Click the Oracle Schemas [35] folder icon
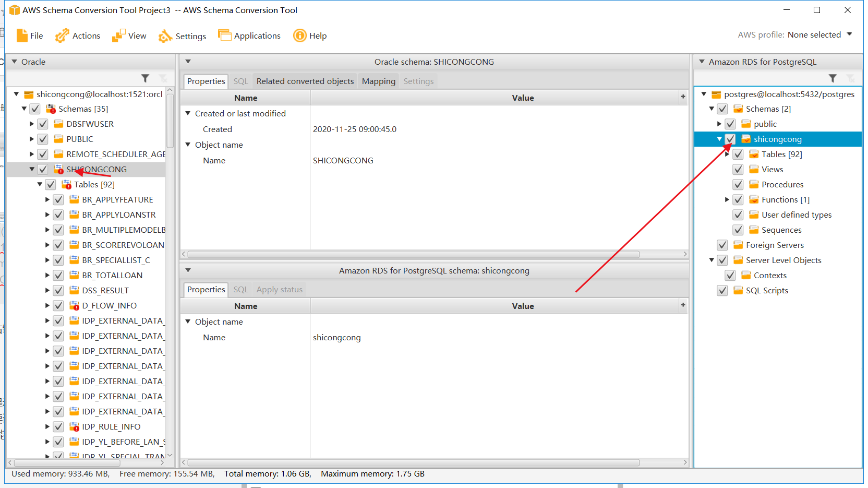This screenshot has height=488, width=868. (51, 109)
